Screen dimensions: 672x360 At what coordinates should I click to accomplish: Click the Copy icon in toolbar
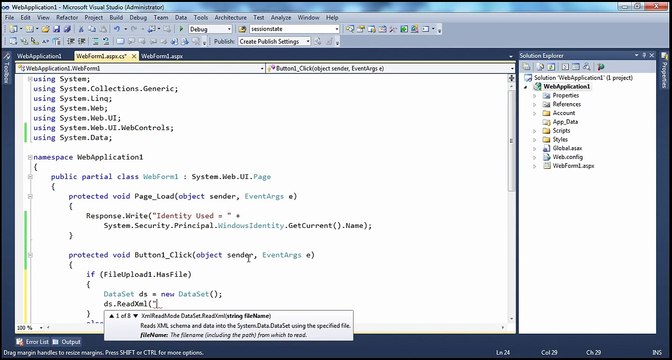click(x=92, y=29)
